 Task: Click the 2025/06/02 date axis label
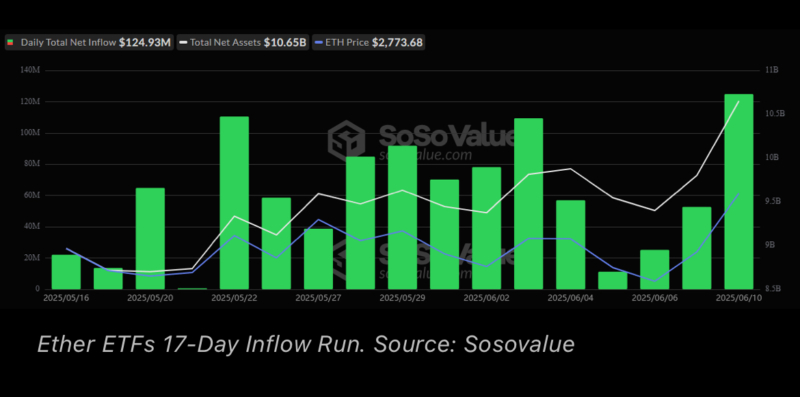[486, 297]
